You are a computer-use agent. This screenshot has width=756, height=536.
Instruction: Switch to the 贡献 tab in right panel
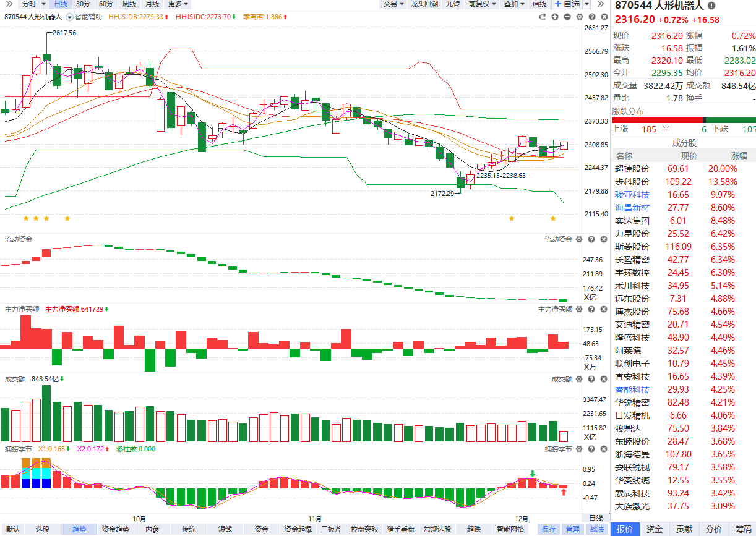(x=684, y=529)
